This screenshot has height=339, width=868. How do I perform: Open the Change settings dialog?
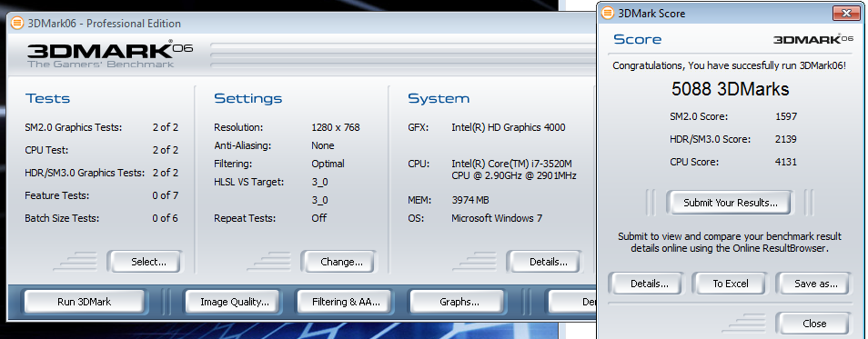pyautogui.click(x=338, y=262)
